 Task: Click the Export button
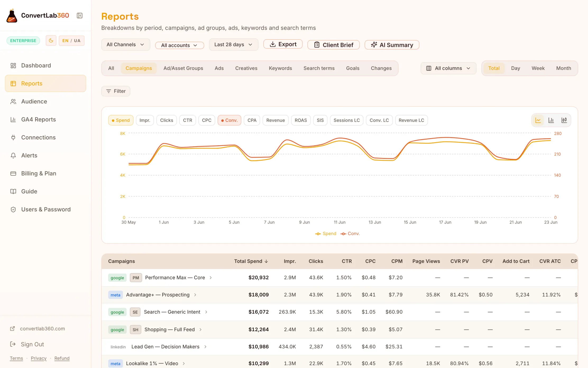[x=283, y=44]
